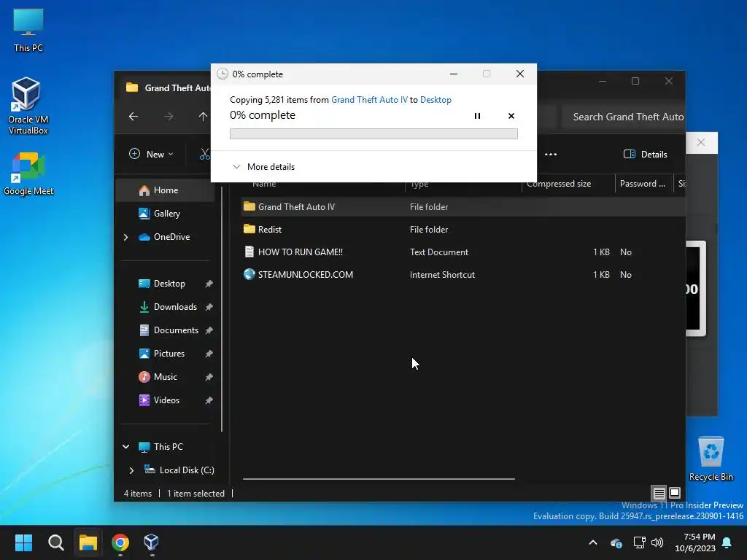Image resolution: width=747 pixels, height=560 pixels.
Task: Expand the Local Disk (C:) node
Action: point(131,470)
